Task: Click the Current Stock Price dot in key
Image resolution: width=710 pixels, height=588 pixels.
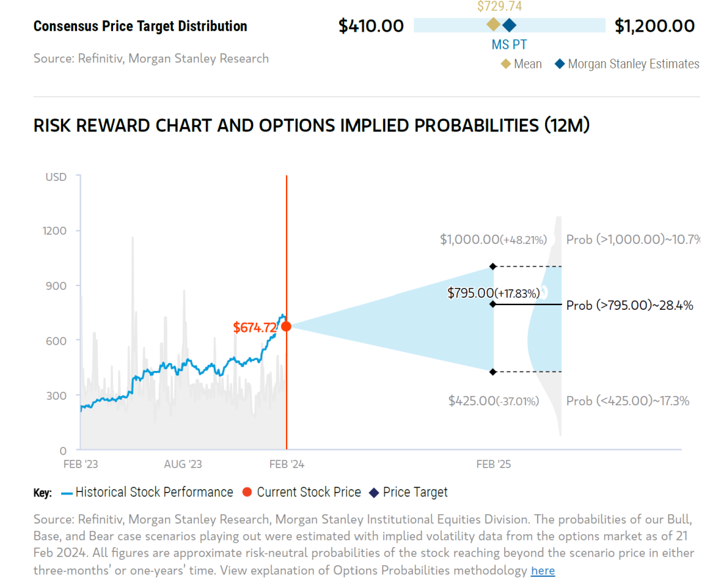Action: (247, 492)
